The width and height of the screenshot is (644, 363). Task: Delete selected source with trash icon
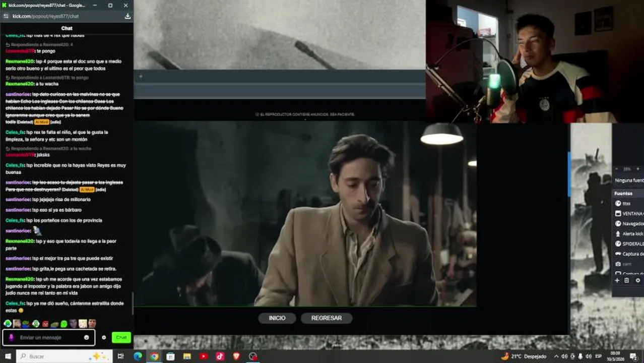pos(627,280)
